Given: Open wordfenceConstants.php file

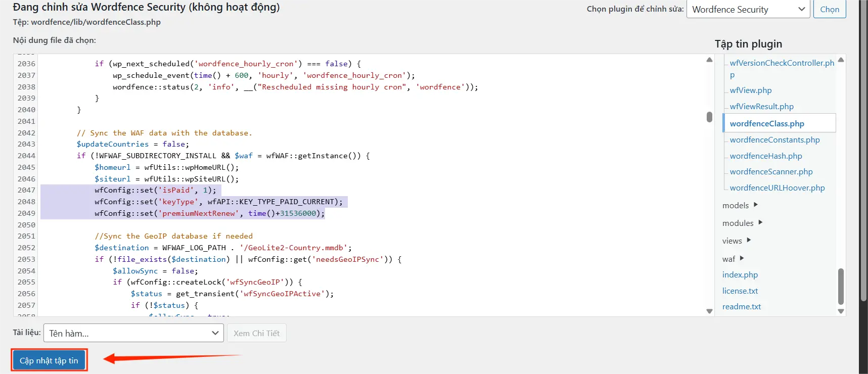Looking at the screenshot, I should coord(774,139).
